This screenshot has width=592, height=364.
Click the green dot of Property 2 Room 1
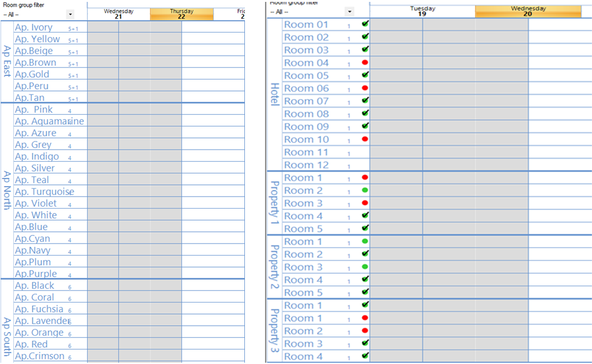coord(365,241)
